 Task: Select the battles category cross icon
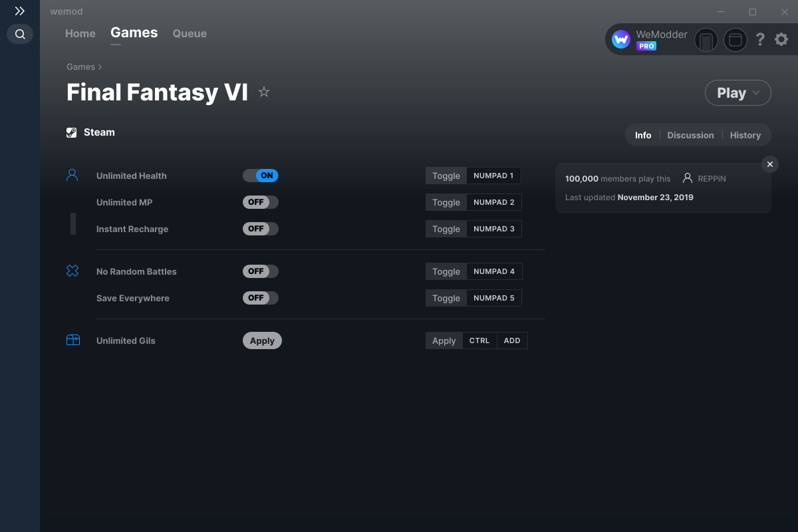[x=72, y=271]
